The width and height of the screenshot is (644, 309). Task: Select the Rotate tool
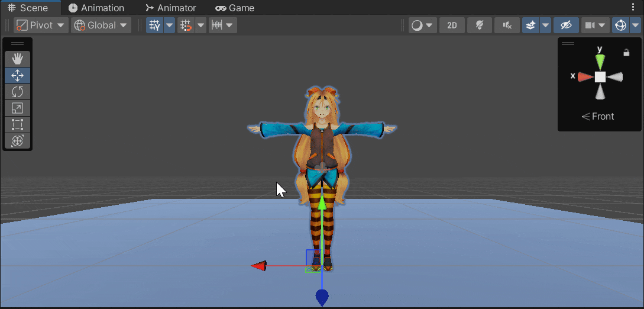[x=17, y=92]
